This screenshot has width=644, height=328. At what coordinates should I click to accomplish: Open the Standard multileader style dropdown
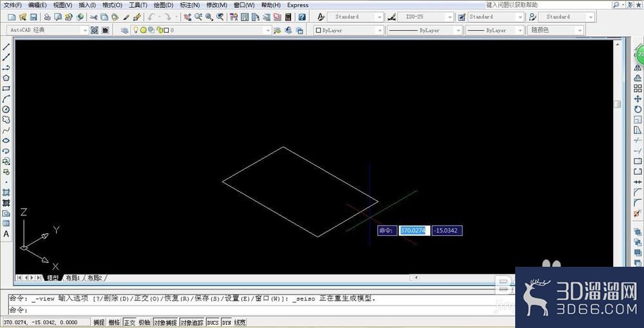click(x=566, y=17)
